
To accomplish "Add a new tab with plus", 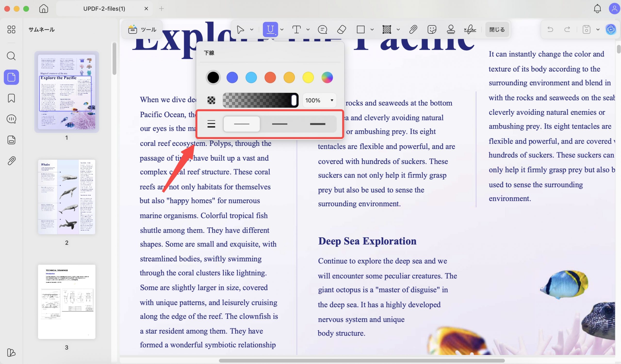I will (x=161, y=9).
